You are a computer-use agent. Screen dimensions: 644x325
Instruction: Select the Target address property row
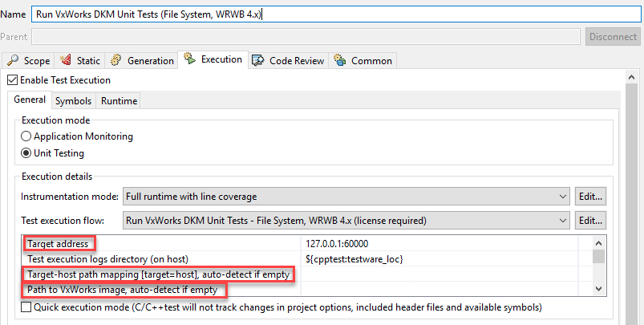click(307, 244)
